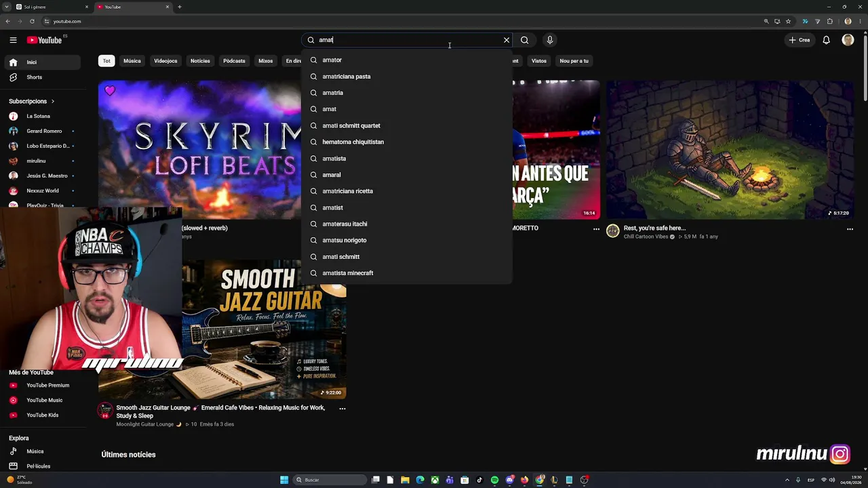The width and height of the screenshot is (868, 488).
Task: Start voice search with the microphone
Action: pyautogui.click(x=550, y=40)
